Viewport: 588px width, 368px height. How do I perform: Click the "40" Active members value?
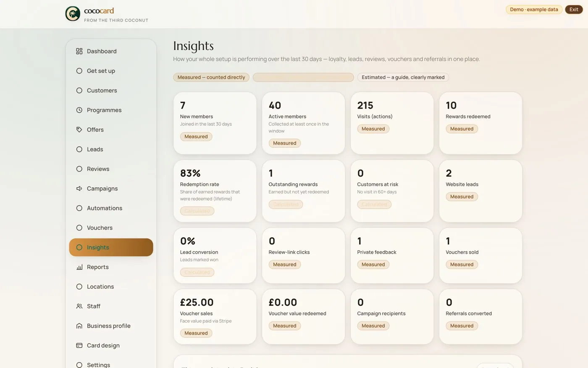pos(275,106)
